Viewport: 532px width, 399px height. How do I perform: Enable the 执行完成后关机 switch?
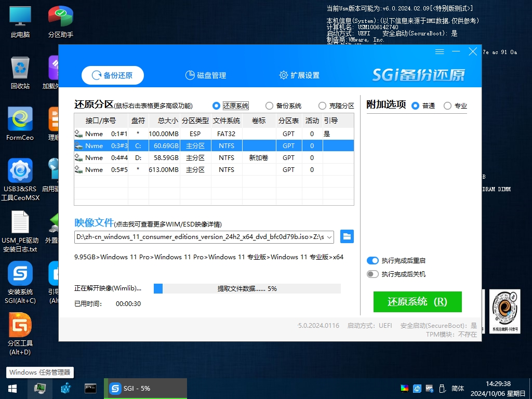pos(373,274)
